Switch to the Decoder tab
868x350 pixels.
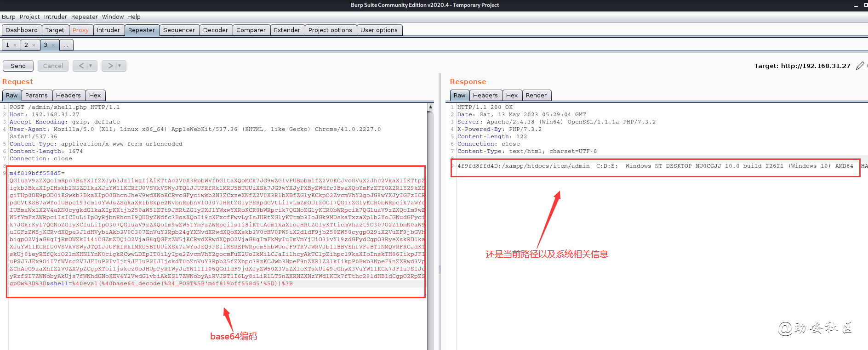pos(216,30)
